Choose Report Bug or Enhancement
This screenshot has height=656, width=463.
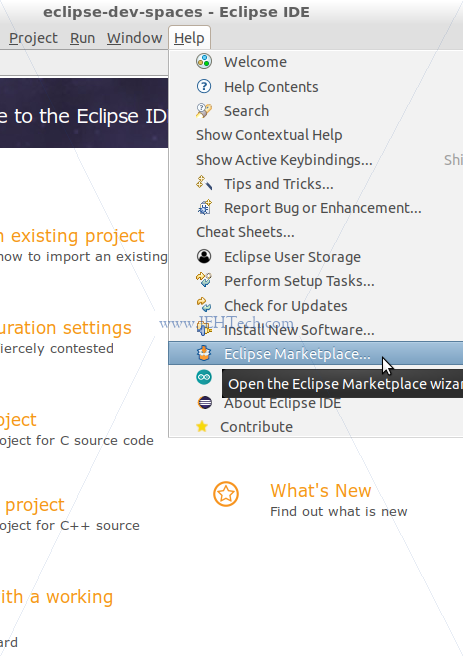click(x=322, y=208)
